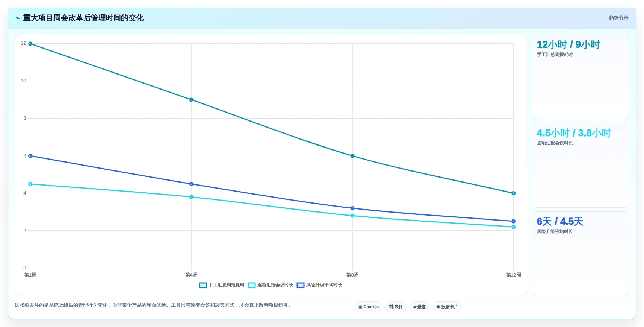Select 第4周 point on 风险升级平均时长 line
This screenshot has width=644, height=327.
coord(191,184)
